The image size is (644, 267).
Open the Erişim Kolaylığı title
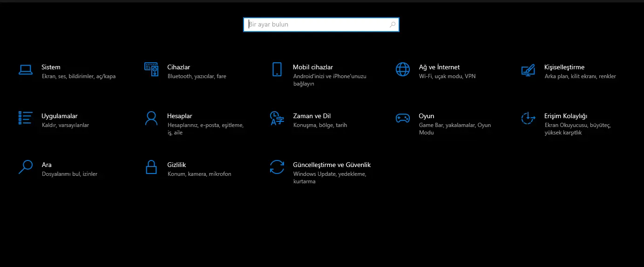566,116
